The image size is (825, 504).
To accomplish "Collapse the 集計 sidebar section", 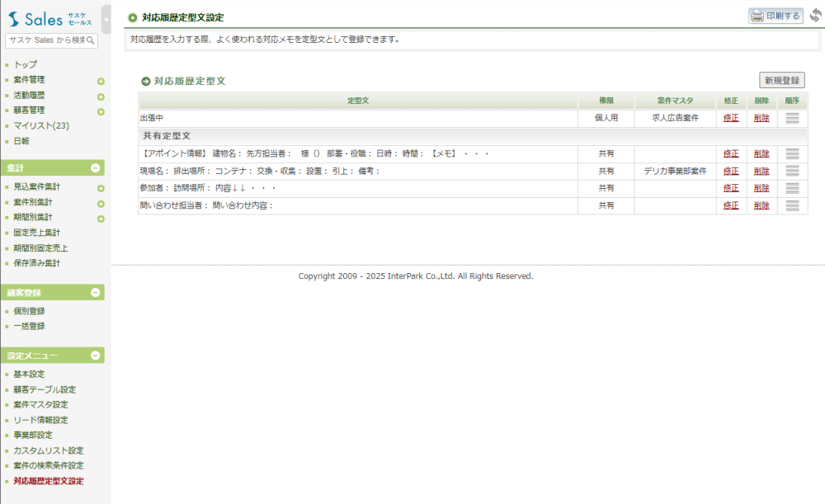I will (x=96, y=168).
